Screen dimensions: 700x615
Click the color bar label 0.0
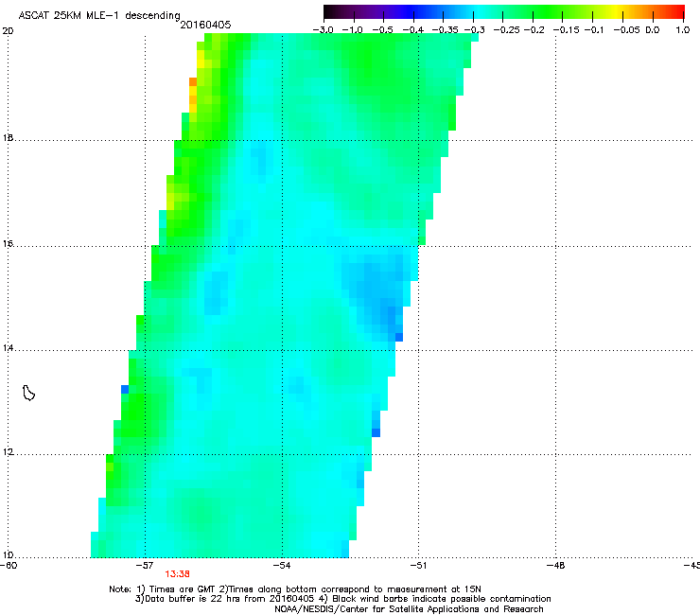pyautogui.click(x=653, y=30)
